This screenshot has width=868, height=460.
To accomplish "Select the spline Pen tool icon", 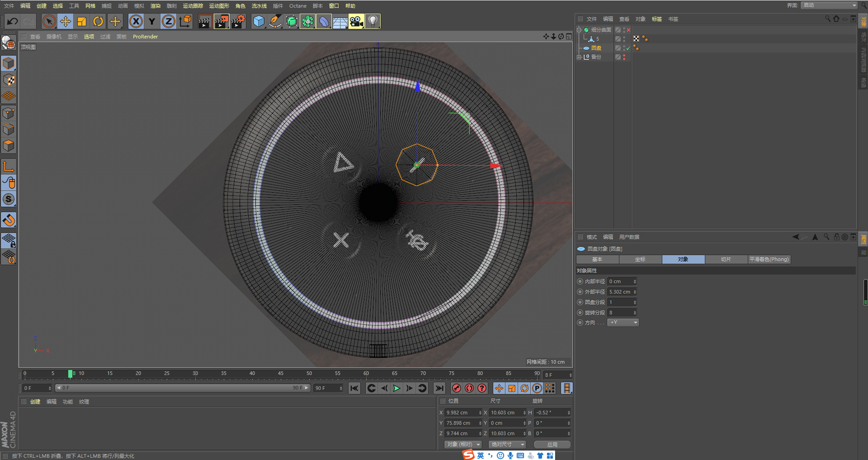I will (275, 21).
